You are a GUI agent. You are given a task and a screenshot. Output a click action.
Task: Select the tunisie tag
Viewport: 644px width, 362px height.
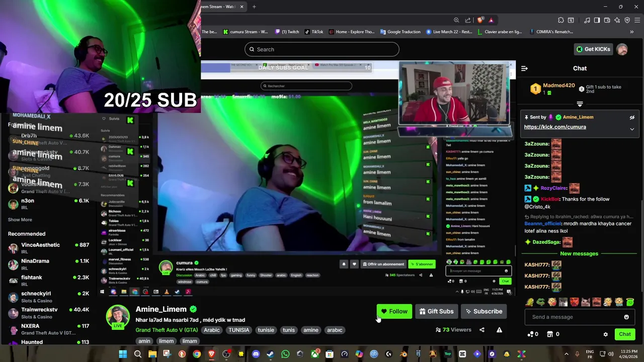(x=266, y=330)
